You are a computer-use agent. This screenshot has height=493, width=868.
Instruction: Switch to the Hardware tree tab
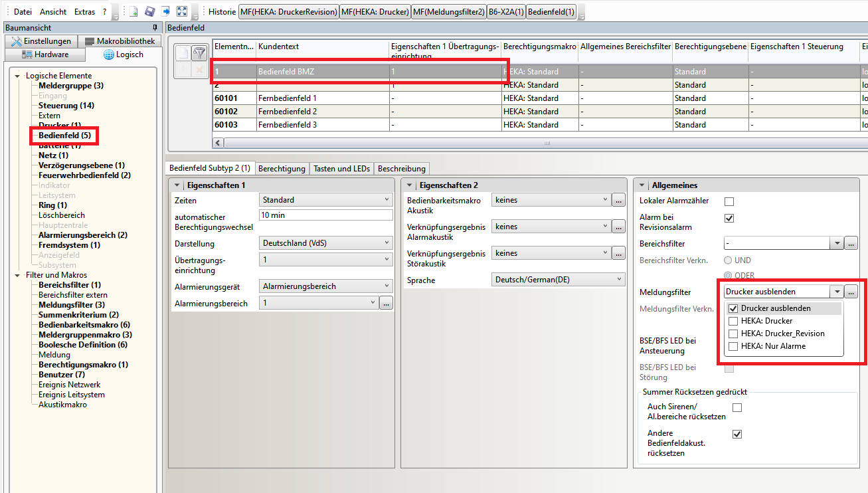coord(45,54)
